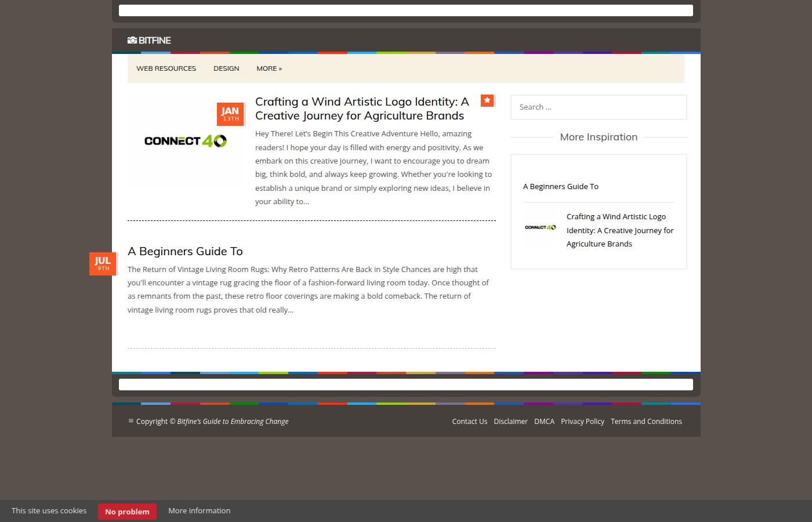This screenshot has width=812, height=522.
Task: Open the Privacy Policy footer link
Action: coord(582,422)
